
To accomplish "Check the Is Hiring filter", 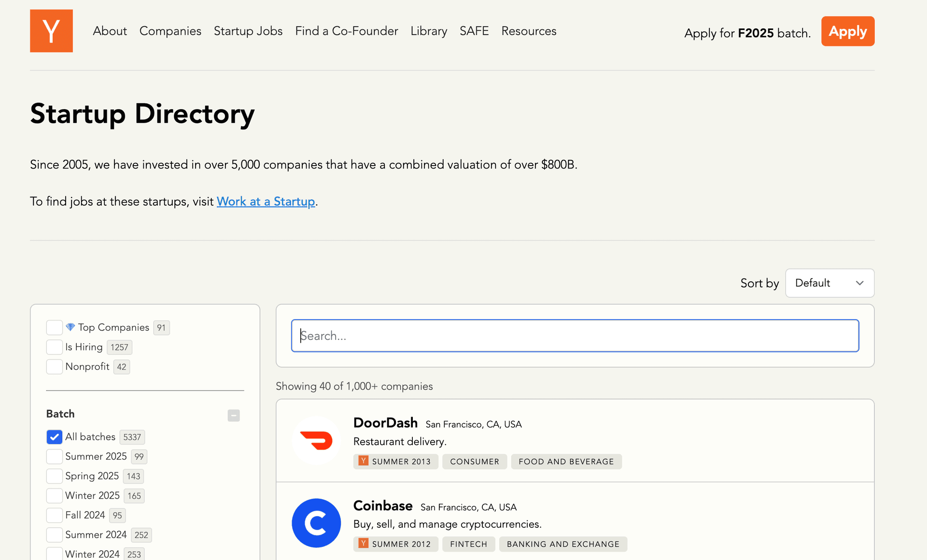I will tap(55, 347).
